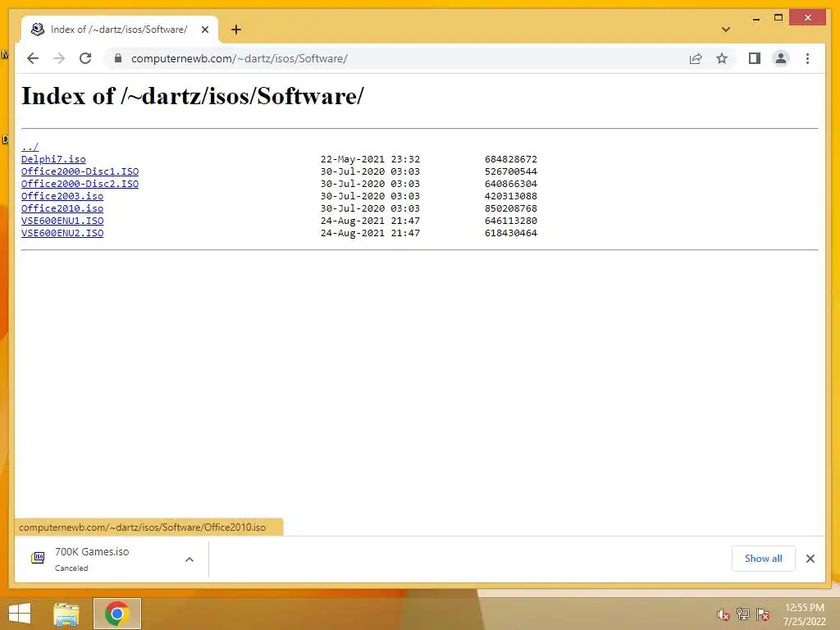Close the downloads bar
Image resolution: width=840 pixels, height=630 pixels.
810,559
